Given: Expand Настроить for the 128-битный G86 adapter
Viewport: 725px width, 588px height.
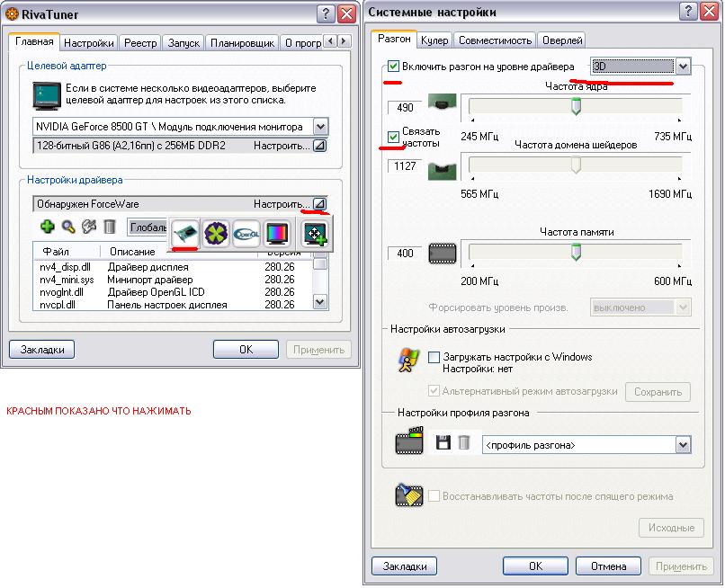Looking at the screenshot, I should (319, 146).
